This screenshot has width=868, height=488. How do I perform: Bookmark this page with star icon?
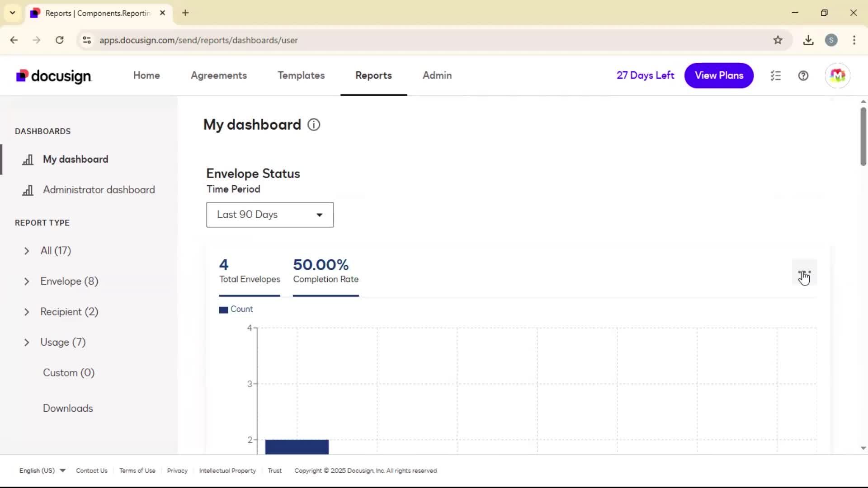(778, 40)
